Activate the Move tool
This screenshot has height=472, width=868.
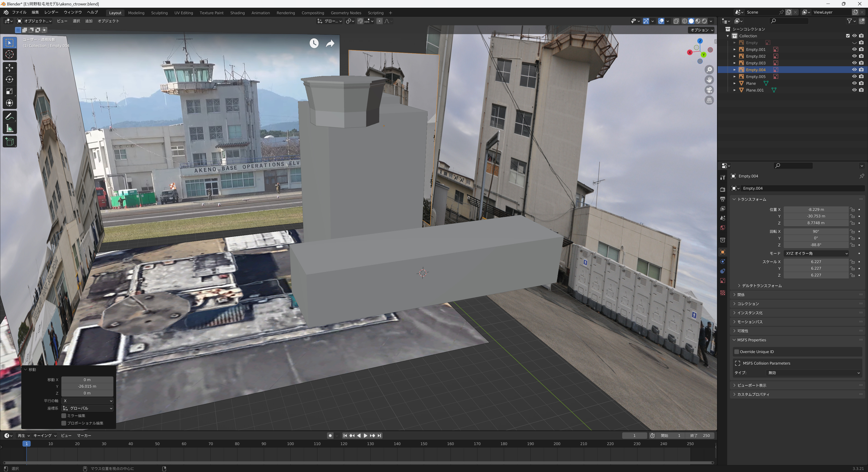pyautogui.click(x=9, y=68)
